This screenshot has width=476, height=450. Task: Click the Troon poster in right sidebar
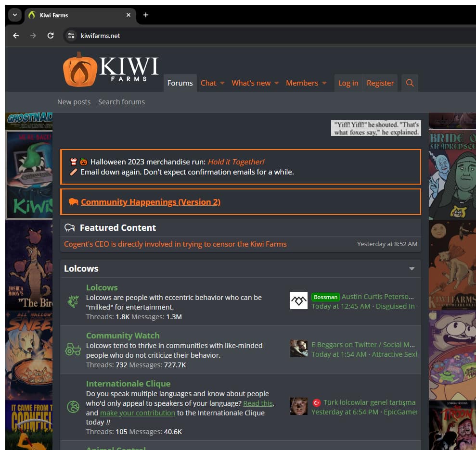452,425
